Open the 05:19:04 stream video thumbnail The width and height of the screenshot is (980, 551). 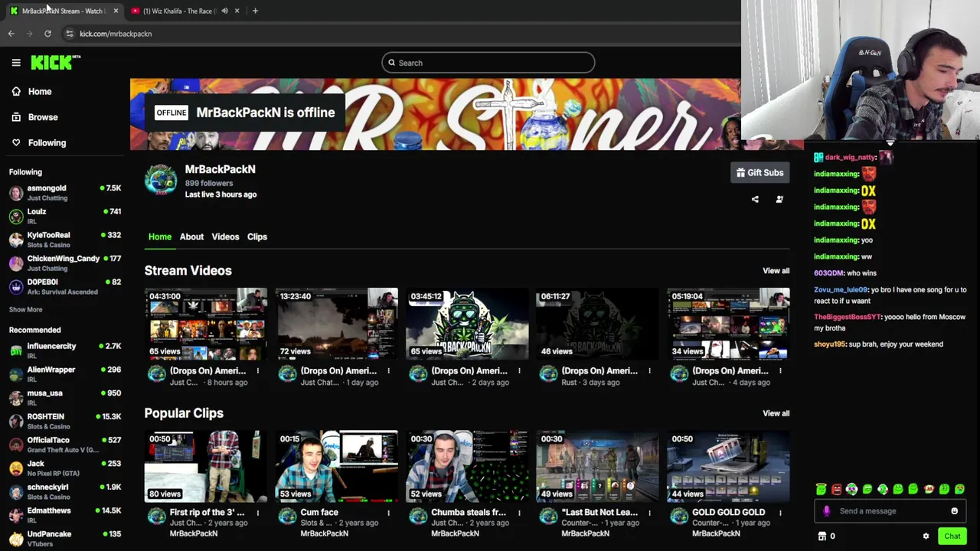click(728, 324)
